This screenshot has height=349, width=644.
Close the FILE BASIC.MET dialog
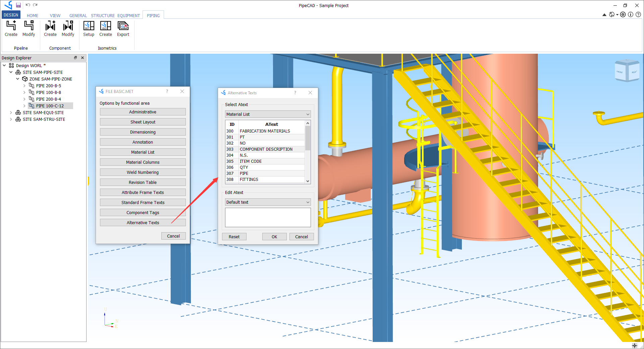[182, 91]
